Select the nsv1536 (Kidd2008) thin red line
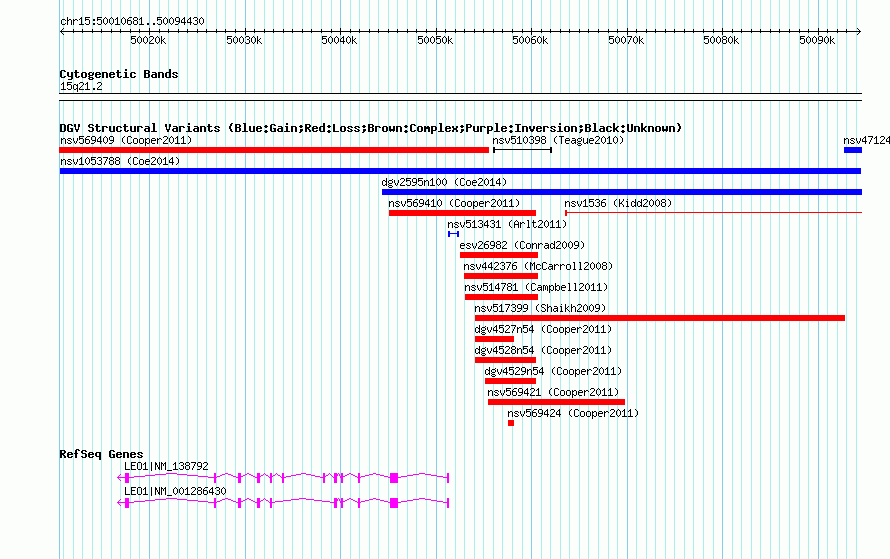 click(713, 213)
